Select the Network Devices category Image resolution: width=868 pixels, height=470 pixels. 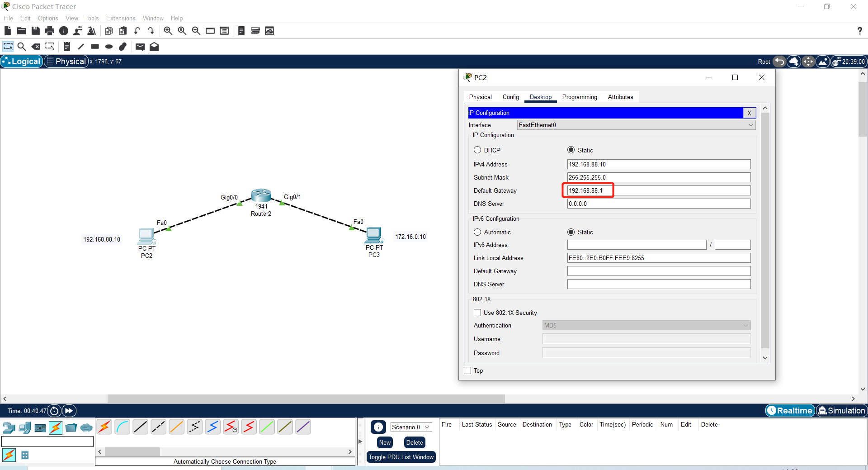9,427
